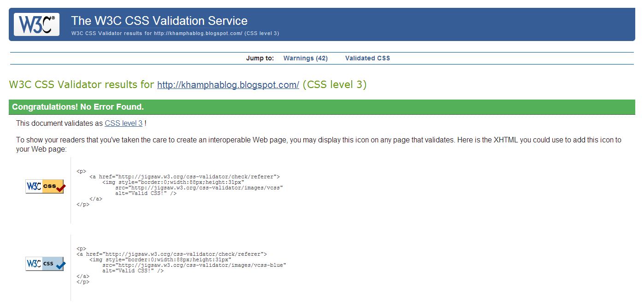Screen dimensions: 644x306
Task: Click the paragraph starting 'To show your readers'
Action: [x=319, y=144]
